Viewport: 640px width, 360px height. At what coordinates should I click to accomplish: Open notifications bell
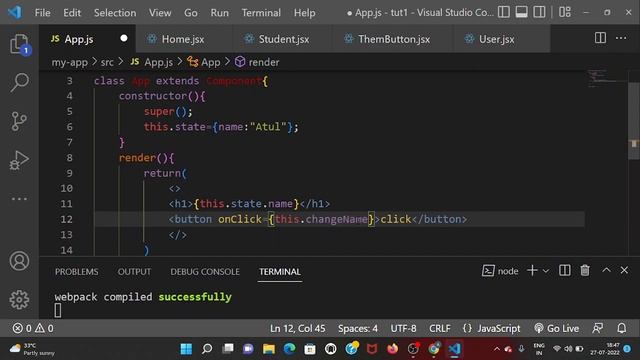pyautogui.click(x=621, y=329)
